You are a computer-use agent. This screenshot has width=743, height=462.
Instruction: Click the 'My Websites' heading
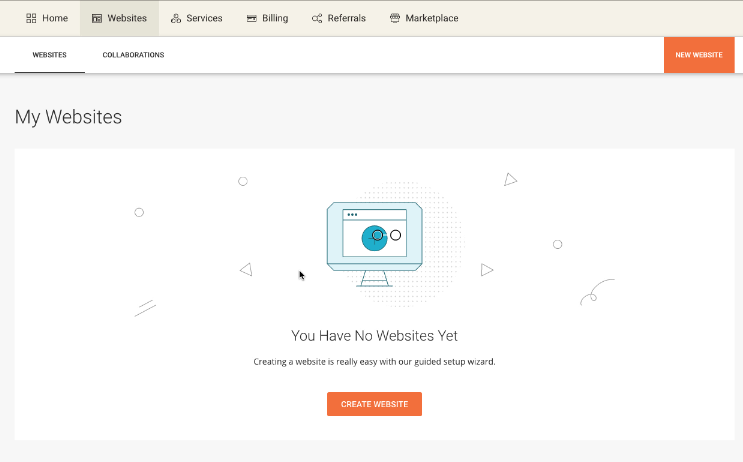[68, 117]
